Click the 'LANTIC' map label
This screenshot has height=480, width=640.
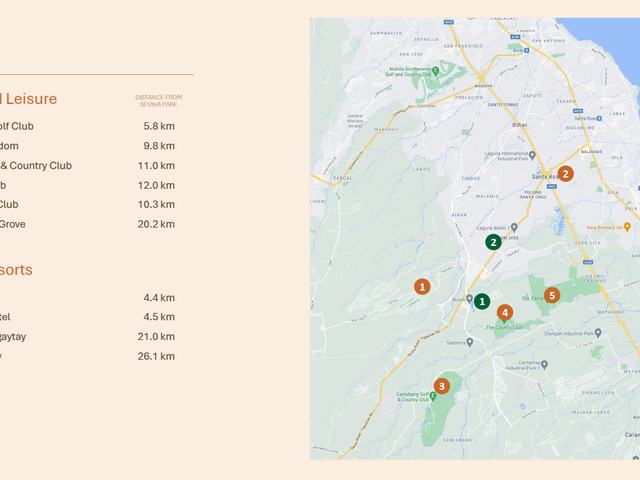pos(422,169)
